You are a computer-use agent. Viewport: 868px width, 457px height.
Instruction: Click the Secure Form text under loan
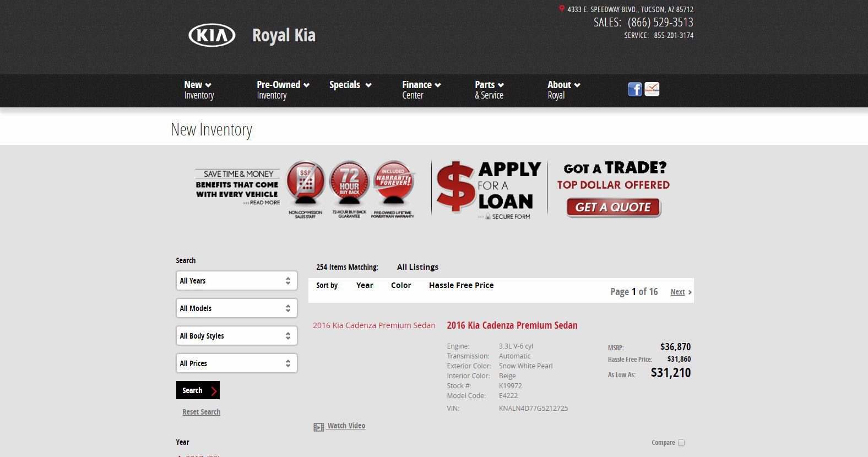511,217
